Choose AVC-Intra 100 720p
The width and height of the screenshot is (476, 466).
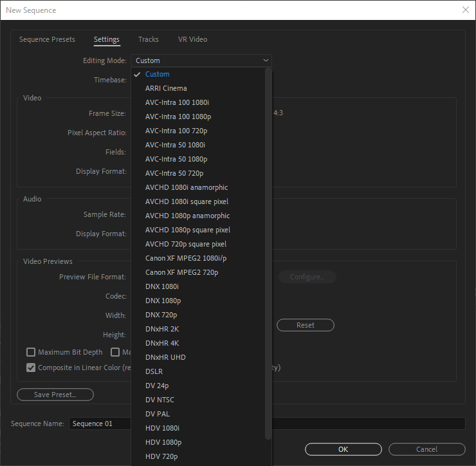click(198, 131)
